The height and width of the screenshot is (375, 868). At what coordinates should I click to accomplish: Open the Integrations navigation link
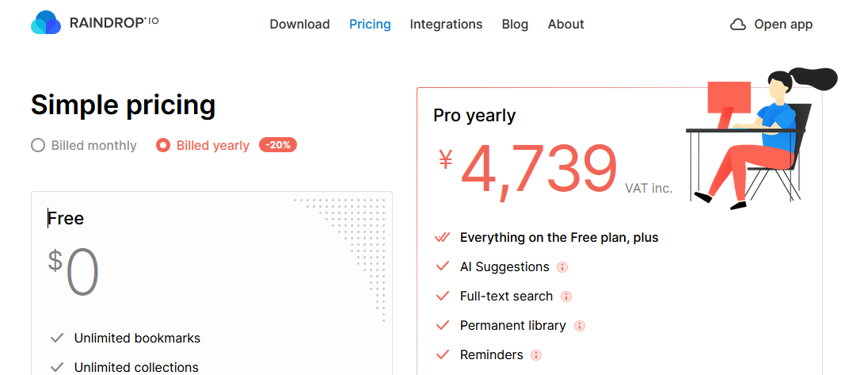pos(446,25)
